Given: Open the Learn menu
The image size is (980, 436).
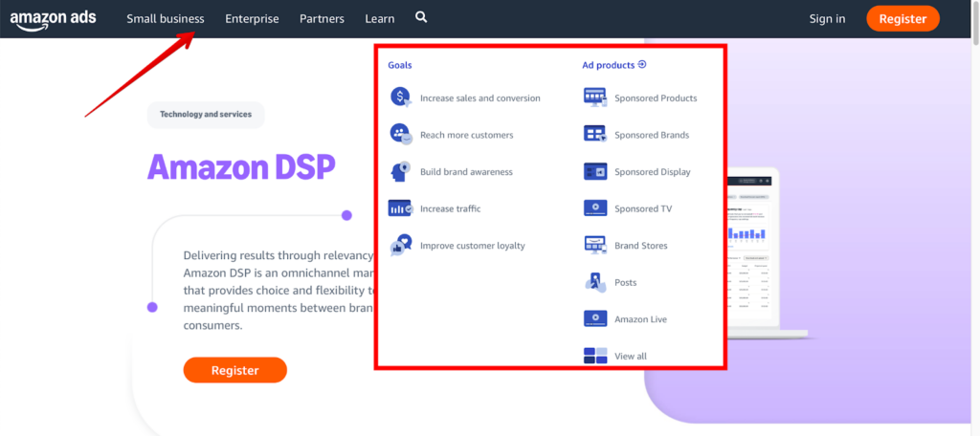Looking at the screenshot, I should pos(380,19).
